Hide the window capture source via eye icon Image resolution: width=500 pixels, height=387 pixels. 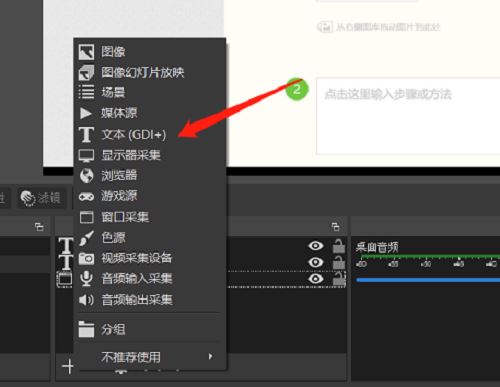pyautogui.click(x=315, y=278)
